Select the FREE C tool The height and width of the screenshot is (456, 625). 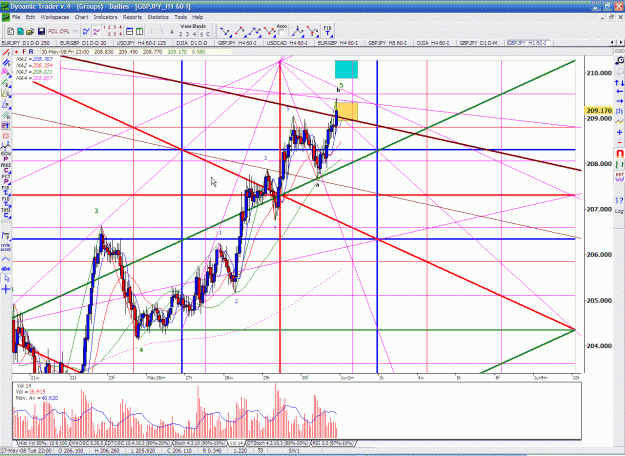pyautogui.click(x=6, y=168)
